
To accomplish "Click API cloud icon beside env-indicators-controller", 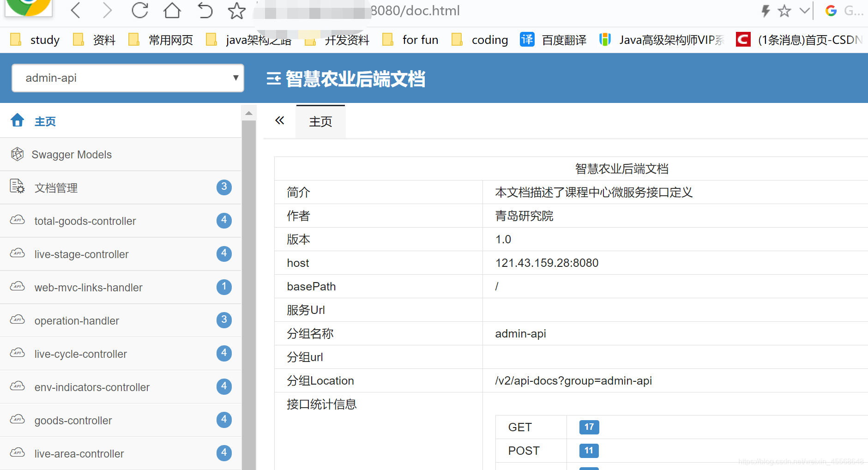I will click(x=18, y=386).
